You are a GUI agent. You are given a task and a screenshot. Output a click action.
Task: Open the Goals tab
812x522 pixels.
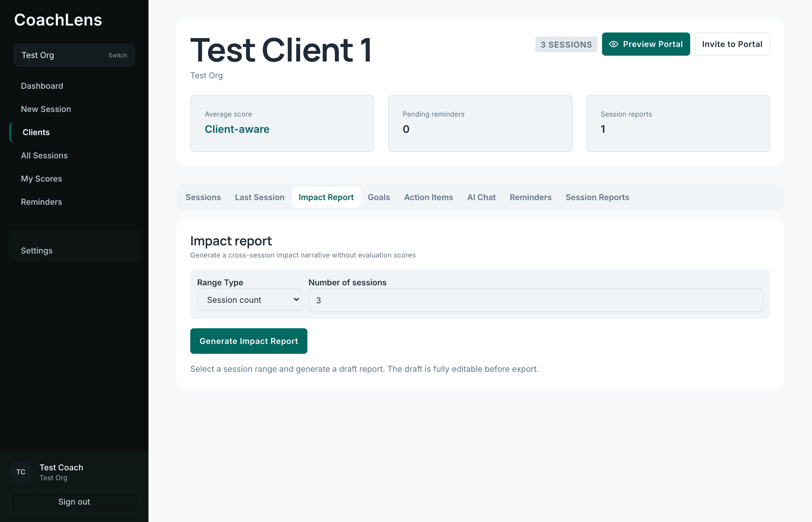point(378,197)
